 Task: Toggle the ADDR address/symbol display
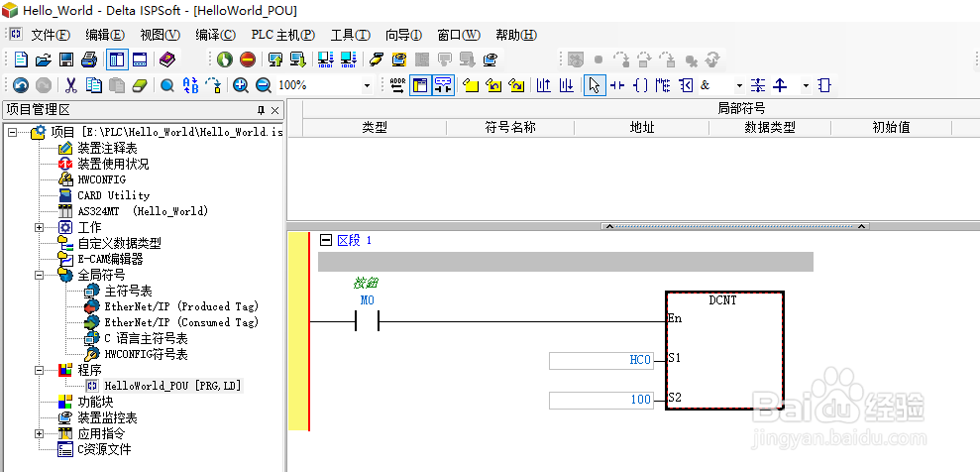point(397,85)
